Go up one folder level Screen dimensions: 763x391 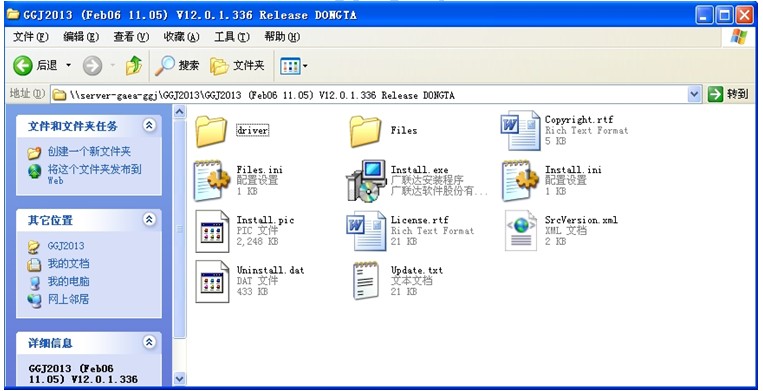click(x=134, y=66)
